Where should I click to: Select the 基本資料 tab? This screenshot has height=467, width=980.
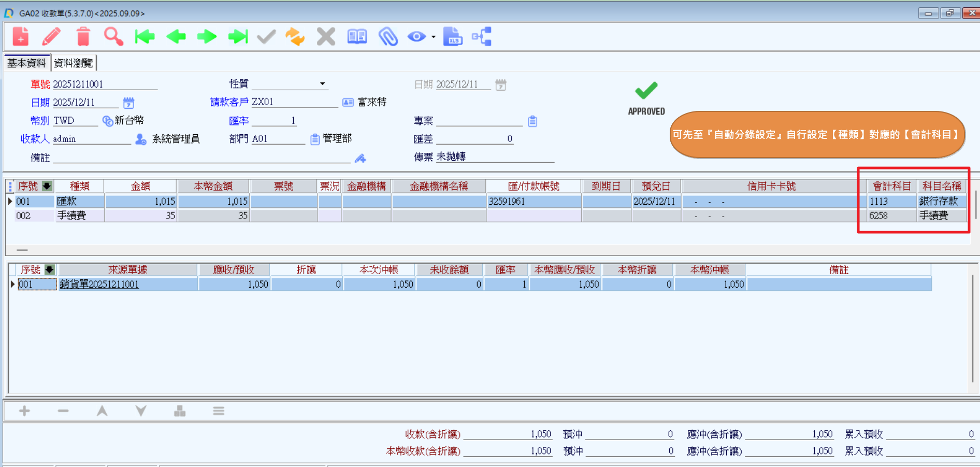click(x=26, y=63)
